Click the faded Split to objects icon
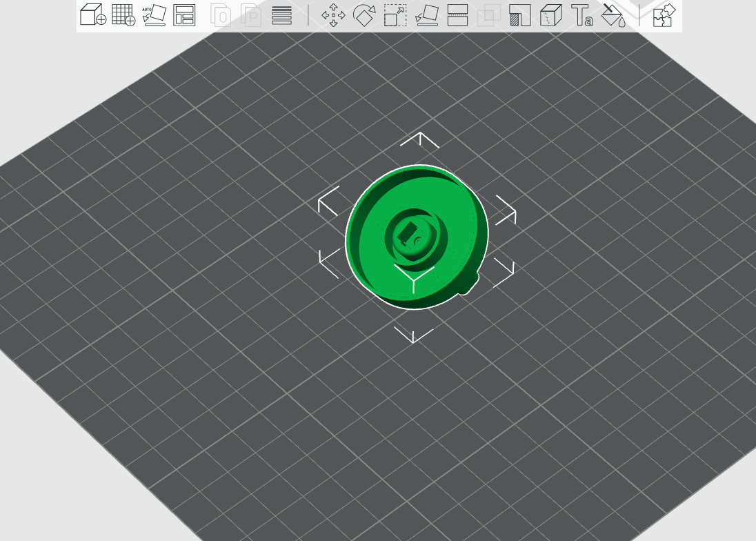 (x=221, y=15)
